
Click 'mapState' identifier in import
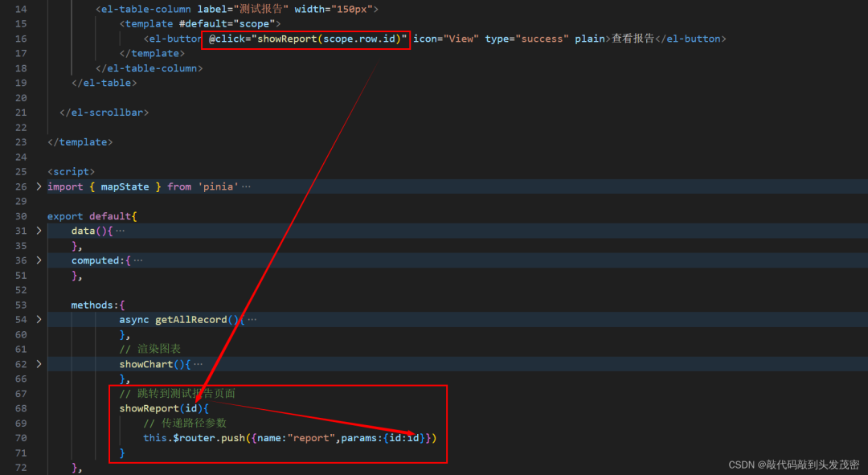[125, 186]
